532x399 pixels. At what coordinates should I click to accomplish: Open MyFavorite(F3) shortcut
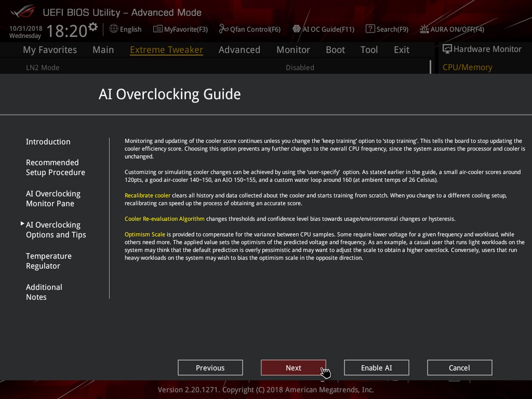click(186, 29)
